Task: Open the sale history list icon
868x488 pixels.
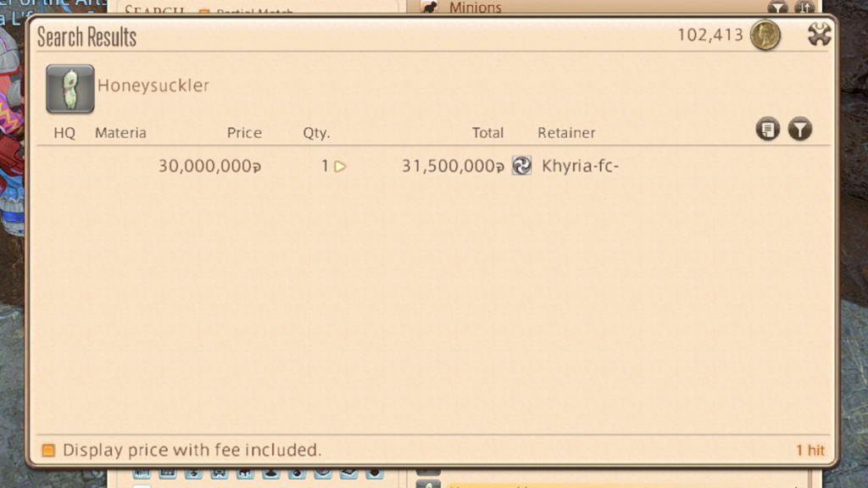Action: click(768, 130)
